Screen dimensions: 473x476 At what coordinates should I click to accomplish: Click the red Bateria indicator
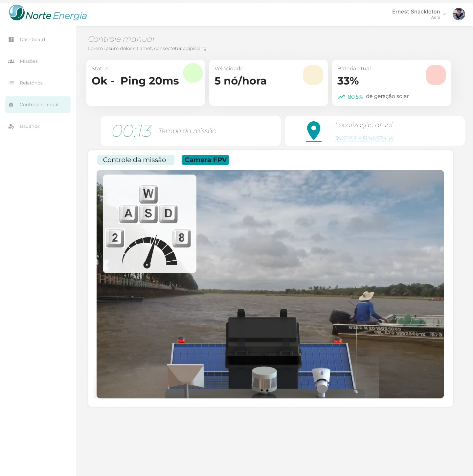[x=436, y=75]
